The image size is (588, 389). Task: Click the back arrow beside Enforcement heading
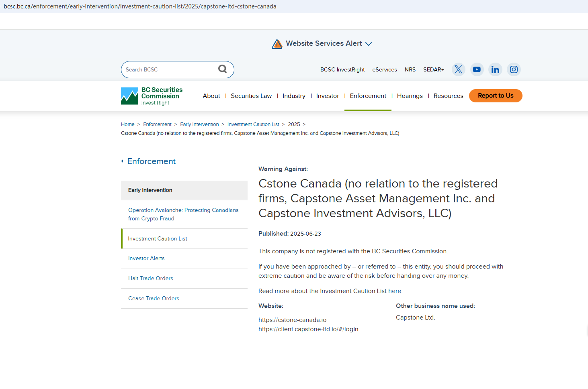[x=122, y=161]
